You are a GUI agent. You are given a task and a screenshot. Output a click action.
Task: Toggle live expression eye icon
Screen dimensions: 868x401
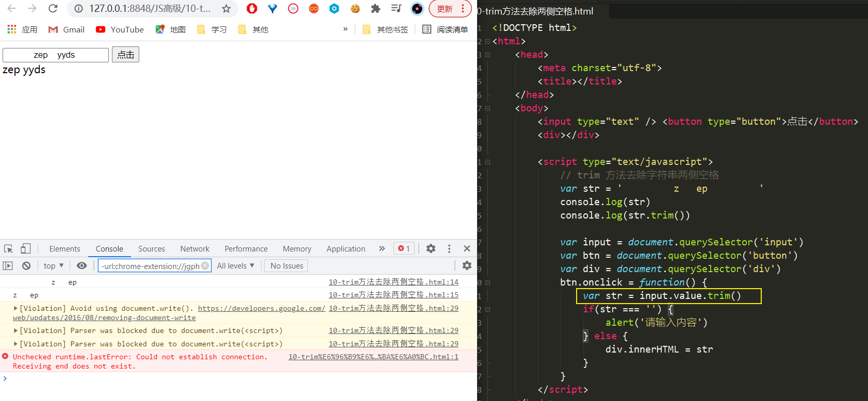tap(81, 266)
